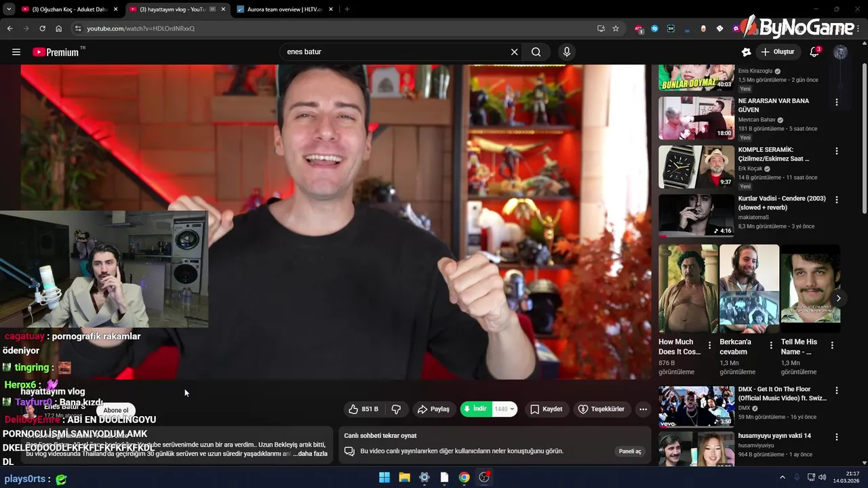Reload the current page
868x488 pixels.
(42, 28)
